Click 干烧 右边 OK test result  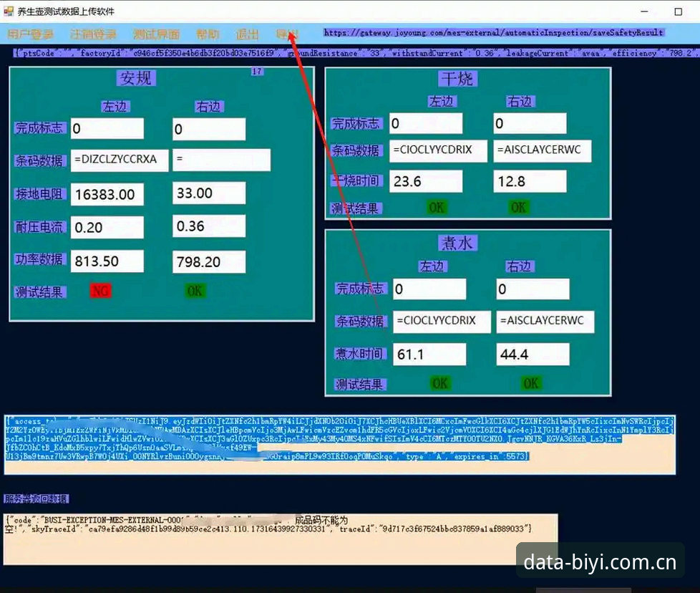click(x=518, y=208)
